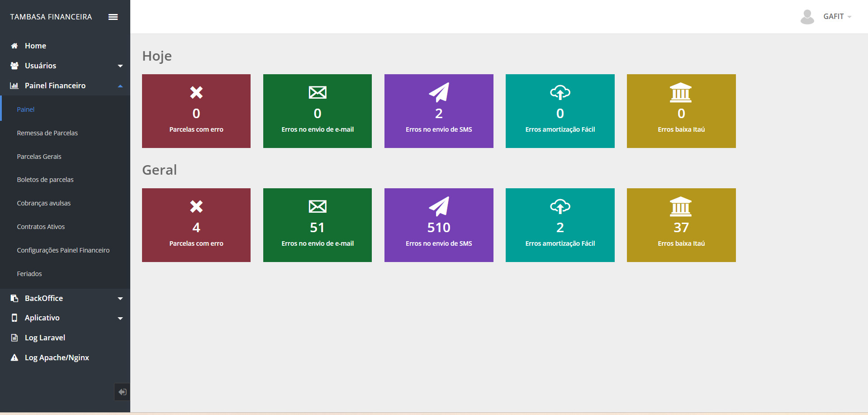
Task: Click the Usuários group icon
Action: [14, 66]
